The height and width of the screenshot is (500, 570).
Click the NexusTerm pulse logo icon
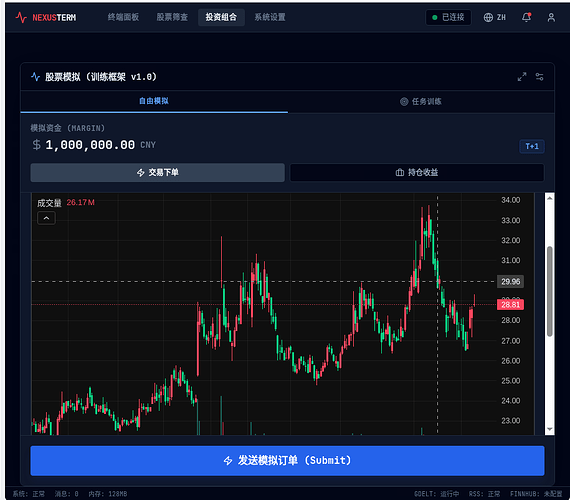point(21,17)
